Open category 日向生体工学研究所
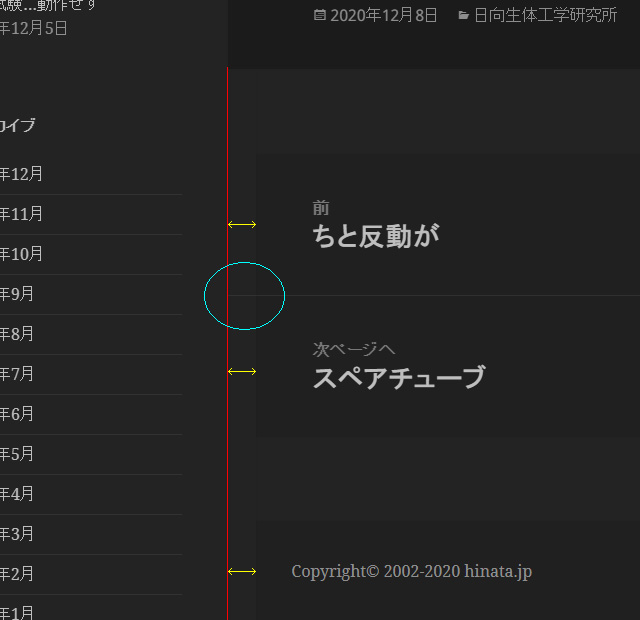This screenshot has height=620, width=640. point(545,16)
